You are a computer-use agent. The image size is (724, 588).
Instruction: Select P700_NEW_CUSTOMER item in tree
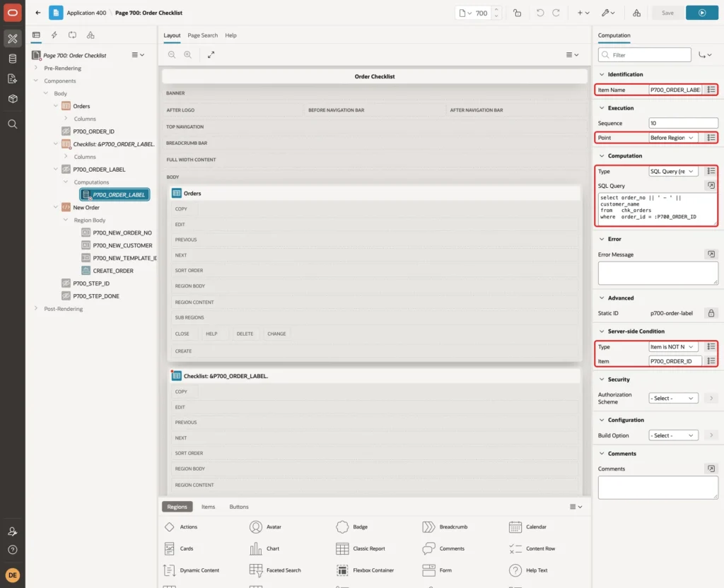point(122,245)
